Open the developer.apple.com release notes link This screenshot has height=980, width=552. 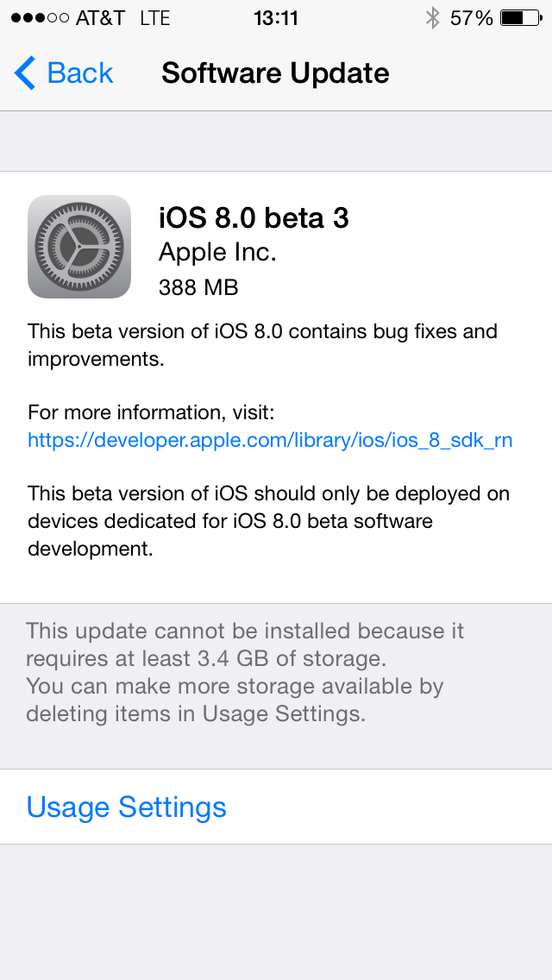[x=270, y=440]
